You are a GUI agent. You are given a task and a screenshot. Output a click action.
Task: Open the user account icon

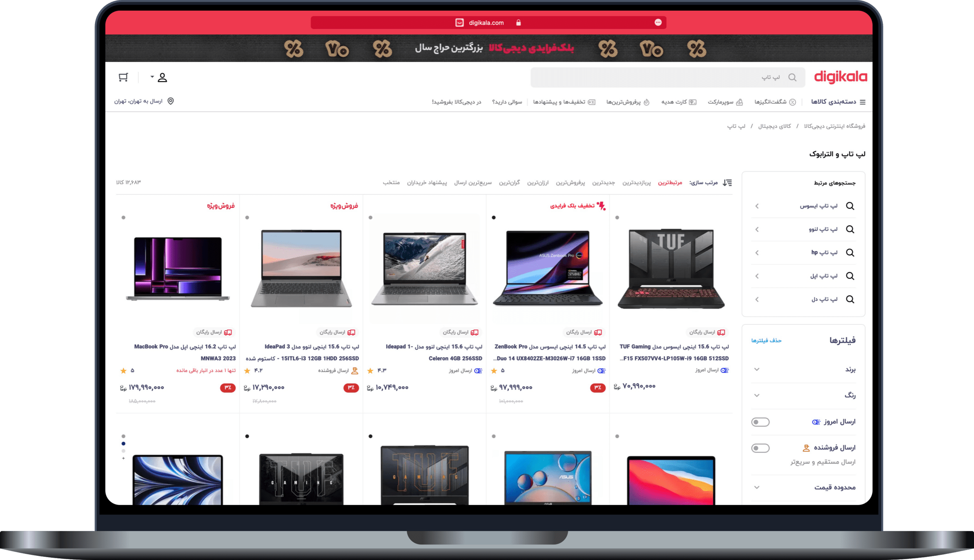tap(162, 78)
